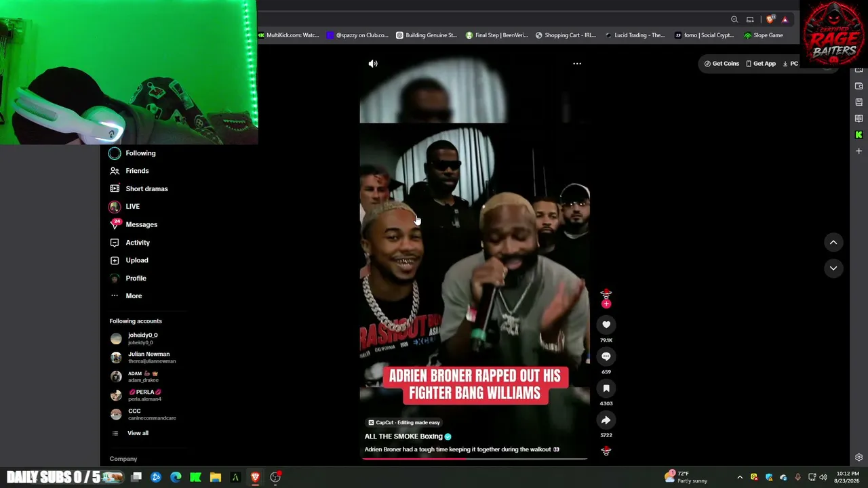
Task: Open the Brave Wallet sidebar icon
Action: 859,86
